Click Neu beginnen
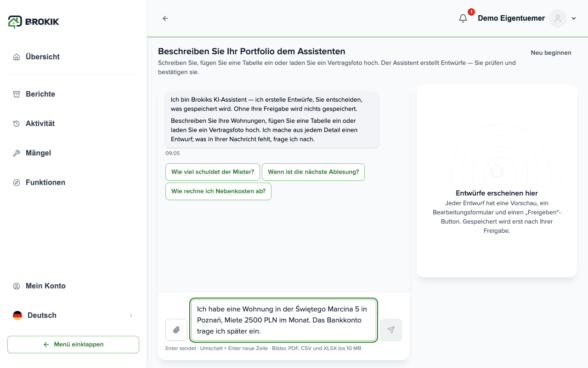588x368 pixels. pos(551,53)
